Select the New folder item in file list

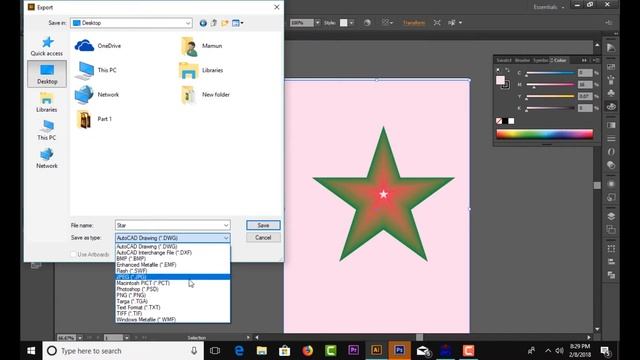205,95
